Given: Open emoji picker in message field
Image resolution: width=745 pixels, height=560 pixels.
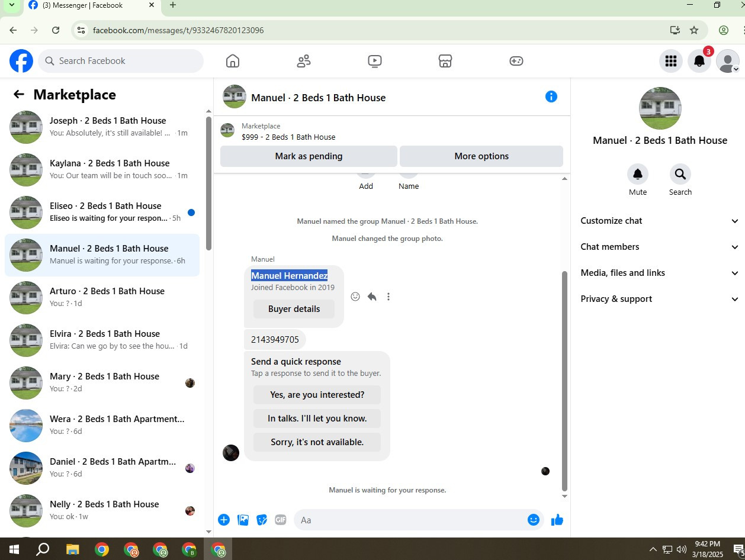Looking at the screenshot, I should [x=534, y=520].
